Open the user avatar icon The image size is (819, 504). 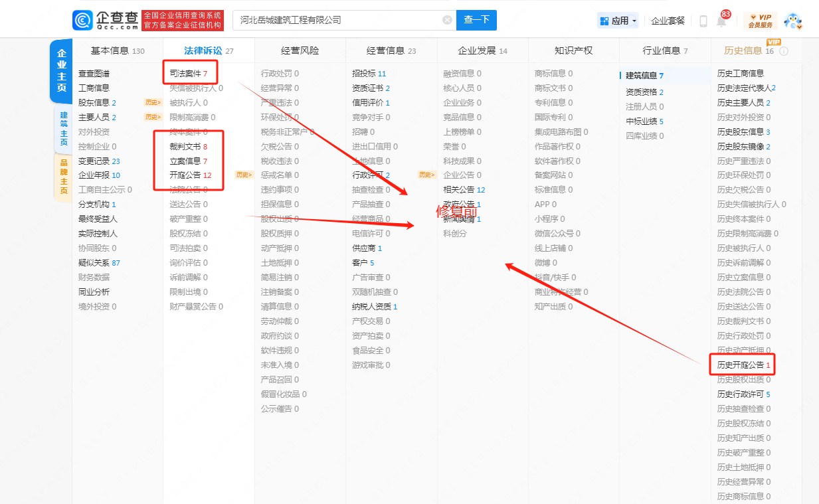point(793,21)
